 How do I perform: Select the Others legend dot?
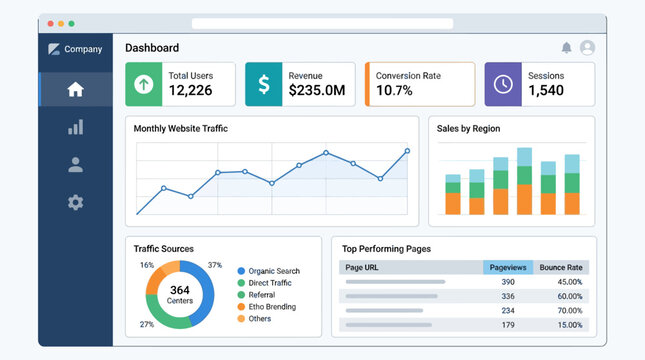point(241,318)
